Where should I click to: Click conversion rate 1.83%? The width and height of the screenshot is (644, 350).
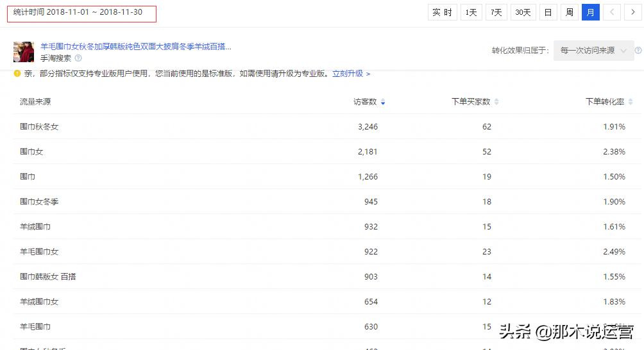(614, 302)
